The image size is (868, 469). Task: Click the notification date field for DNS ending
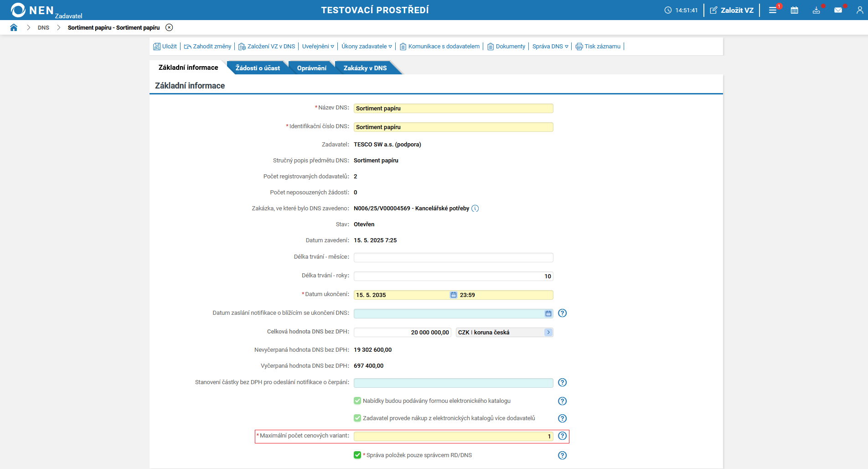tap(449, 313)
